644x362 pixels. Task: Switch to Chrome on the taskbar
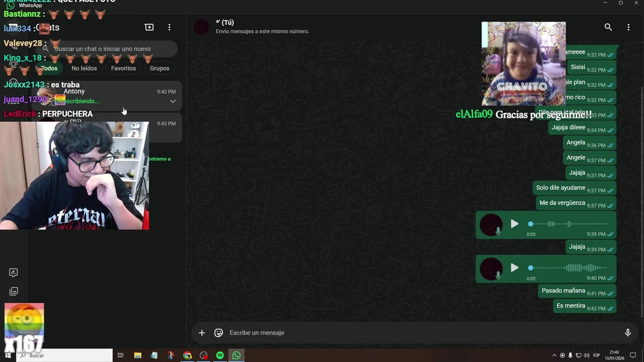tap(187, 355)
